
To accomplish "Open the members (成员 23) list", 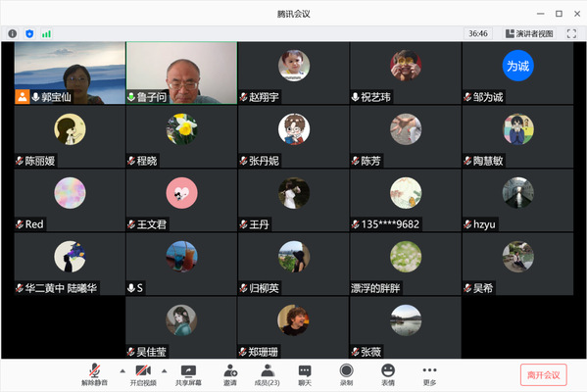I will pyautogui.click(x=267, y=375).
